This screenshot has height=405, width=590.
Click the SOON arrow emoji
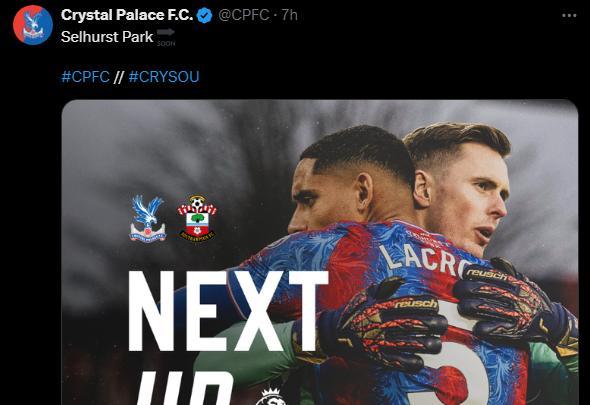(166, 37)
